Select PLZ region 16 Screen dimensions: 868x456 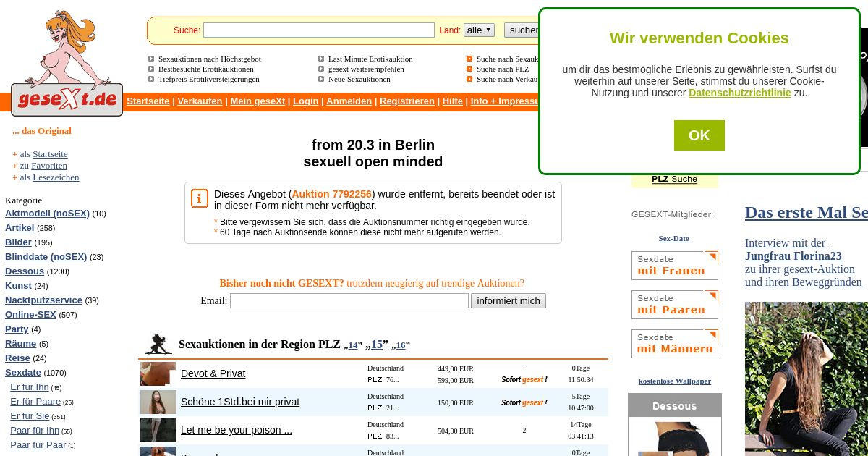click(x=401, y=346)
